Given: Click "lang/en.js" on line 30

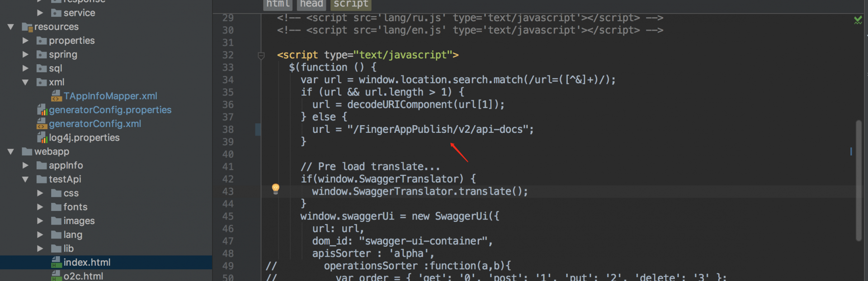Looking at the screenshot, I should click(412, 31).
